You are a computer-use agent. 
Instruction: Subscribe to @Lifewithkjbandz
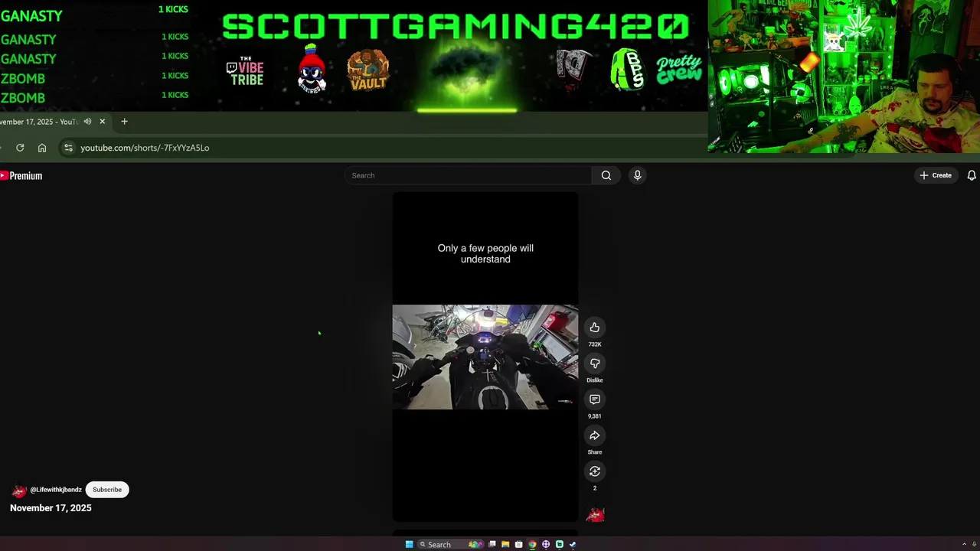pos(107,490)
